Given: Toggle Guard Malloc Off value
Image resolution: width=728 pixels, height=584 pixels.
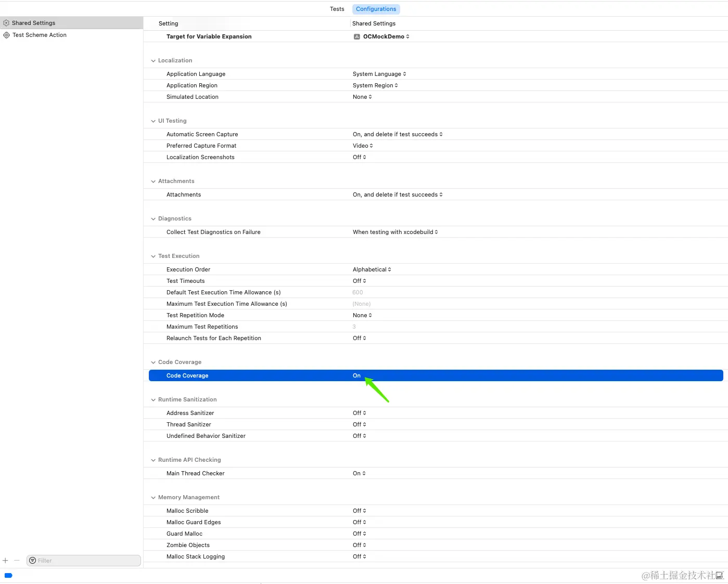Looking at the screenshot, I should pos(360,534).
